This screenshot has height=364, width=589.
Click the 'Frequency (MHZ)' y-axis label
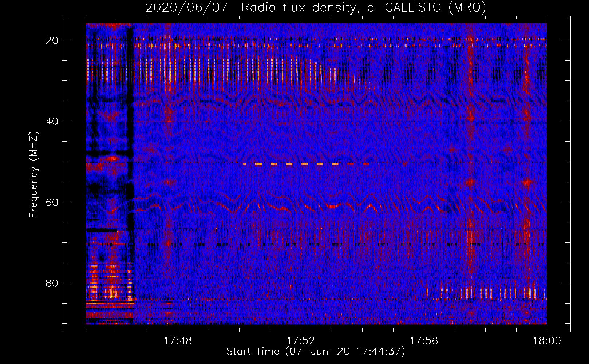click(x=33, y=175)
